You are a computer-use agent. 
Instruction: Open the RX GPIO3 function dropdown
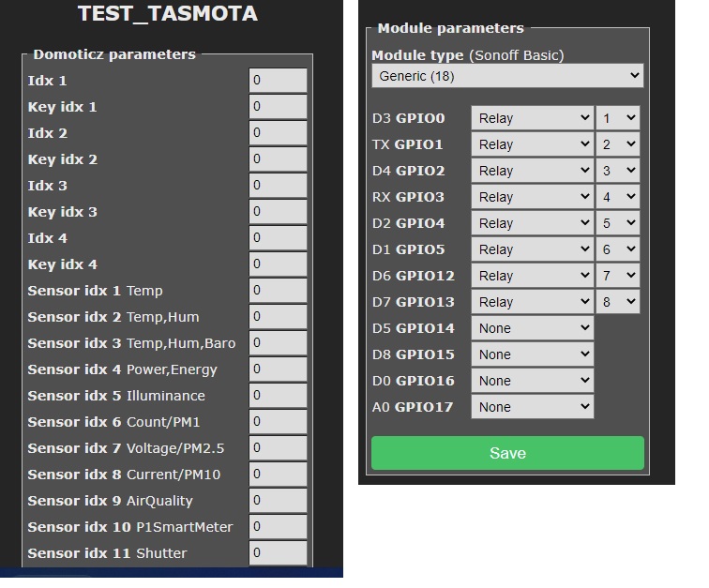(x=532, y=197)
